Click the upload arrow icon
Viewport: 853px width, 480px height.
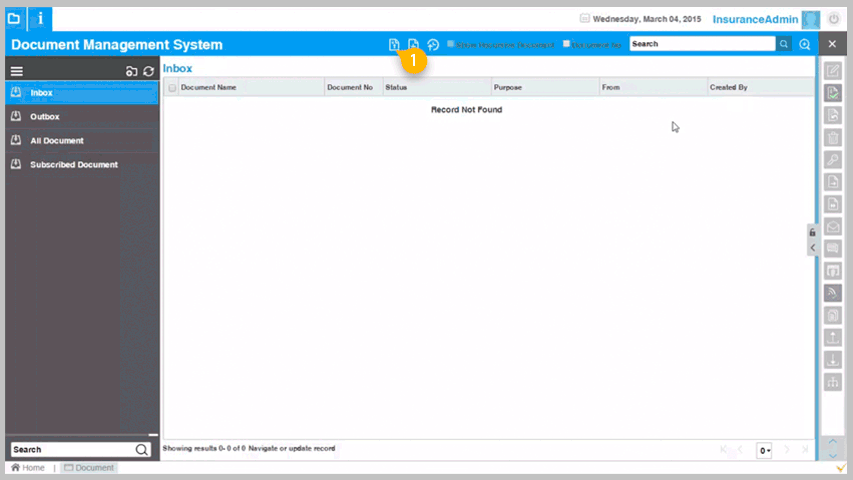833,338
